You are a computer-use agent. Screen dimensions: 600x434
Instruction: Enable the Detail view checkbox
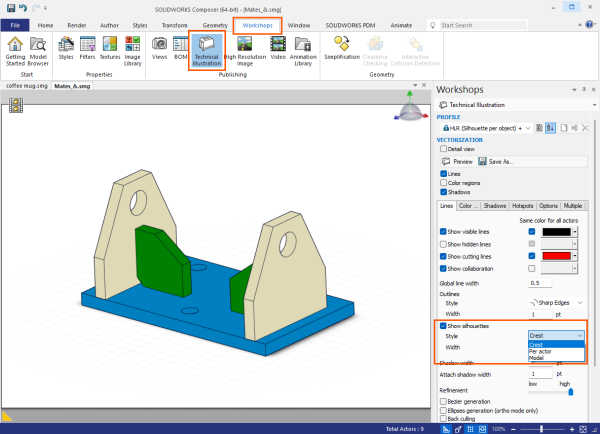[443, 148]
